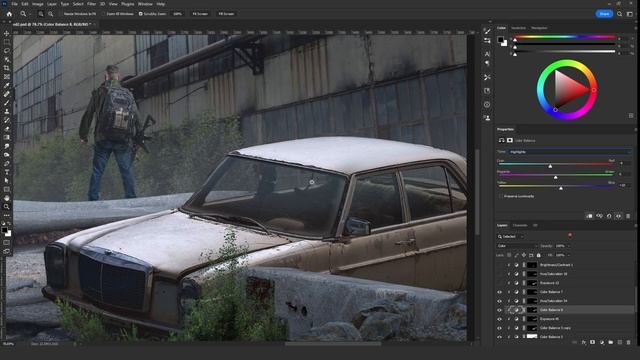Switch to the Navigator tab

pyautogui.click(x=539, y=28)
